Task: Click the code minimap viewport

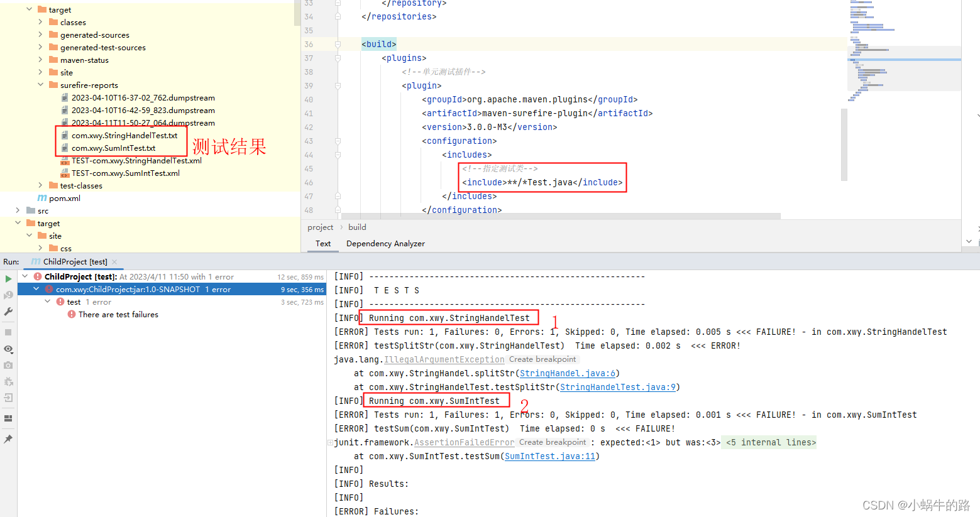Action: (904, 68)
